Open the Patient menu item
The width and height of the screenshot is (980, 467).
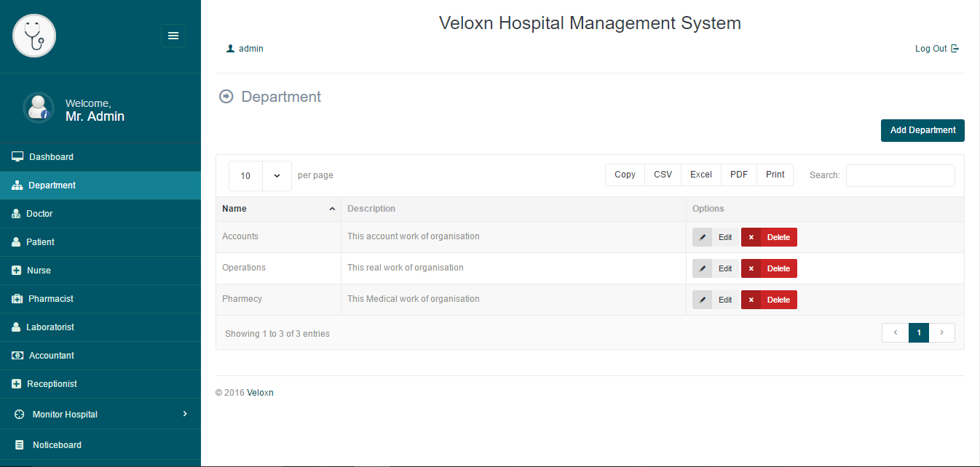(40, 242)
